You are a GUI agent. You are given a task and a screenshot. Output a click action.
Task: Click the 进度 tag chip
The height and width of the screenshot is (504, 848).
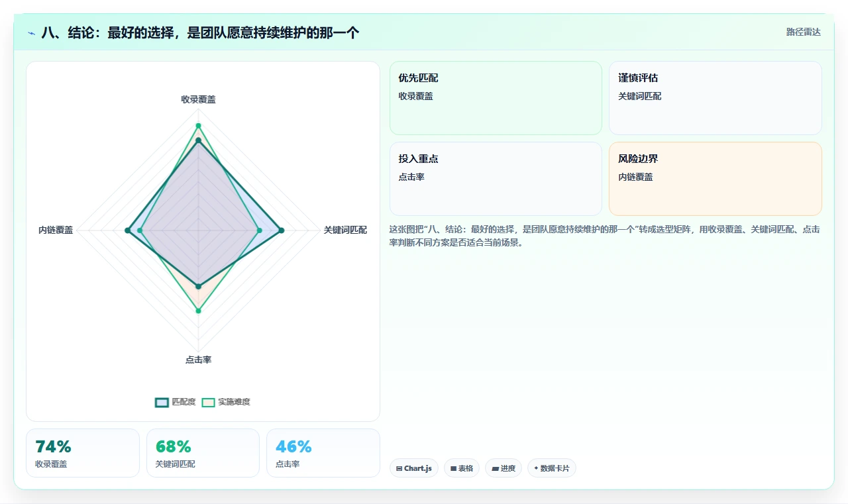coord(503,468)
